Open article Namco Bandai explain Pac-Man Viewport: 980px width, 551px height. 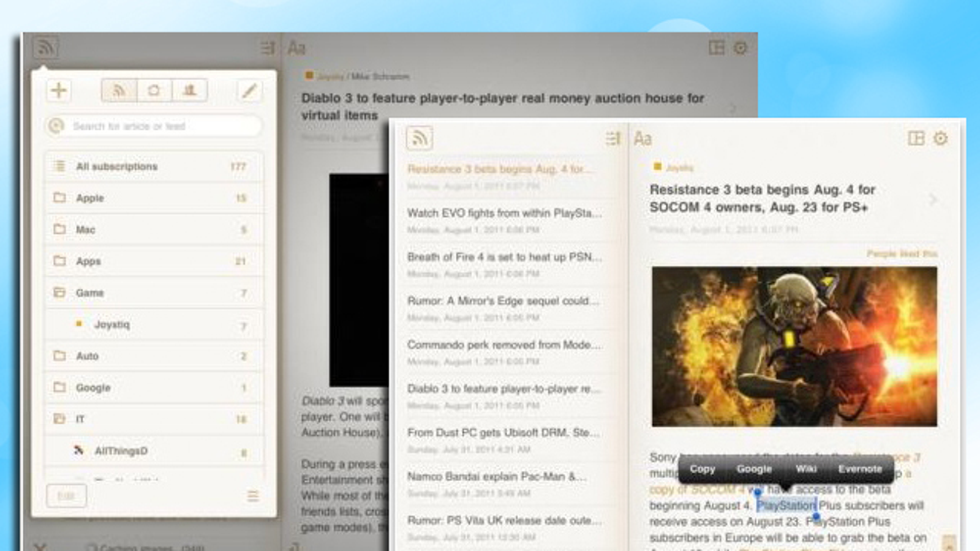[505, 484]
